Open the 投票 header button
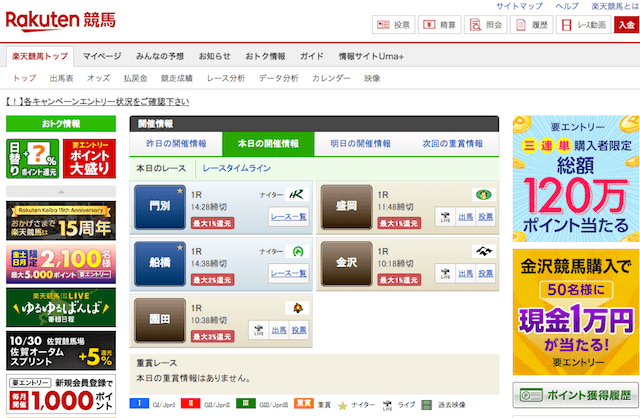640x418 pixels. 393,25
